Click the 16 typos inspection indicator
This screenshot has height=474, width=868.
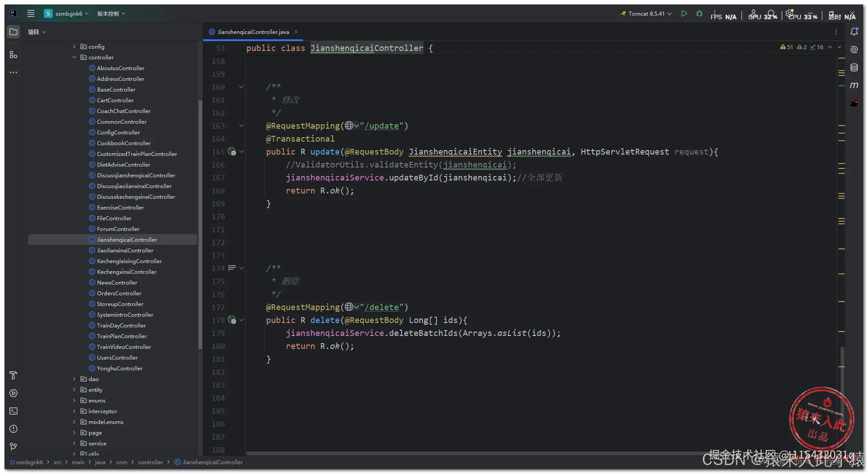tap(817, 47)
